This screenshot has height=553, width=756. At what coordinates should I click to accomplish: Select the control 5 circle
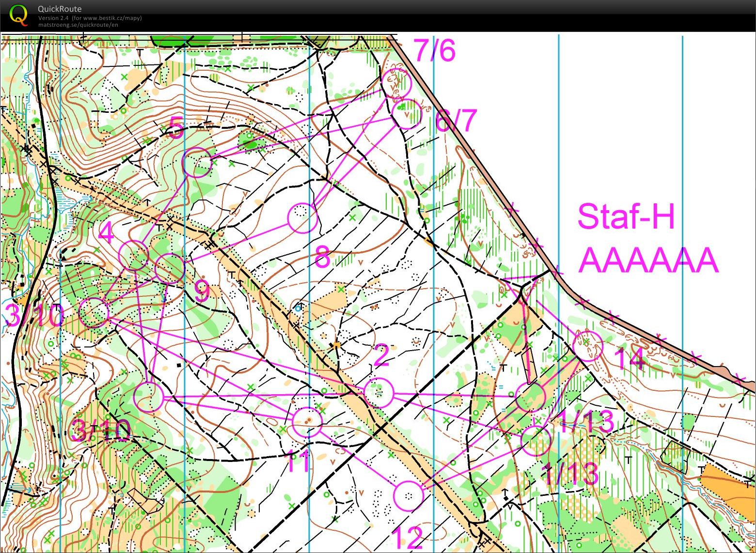[197, 163]
